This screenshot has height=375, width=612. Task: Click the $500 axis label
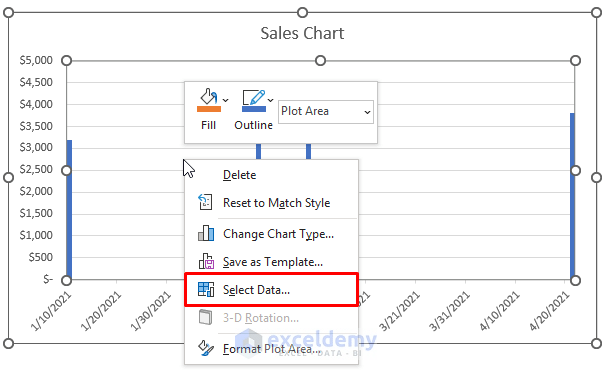click(x=41, y=257)
